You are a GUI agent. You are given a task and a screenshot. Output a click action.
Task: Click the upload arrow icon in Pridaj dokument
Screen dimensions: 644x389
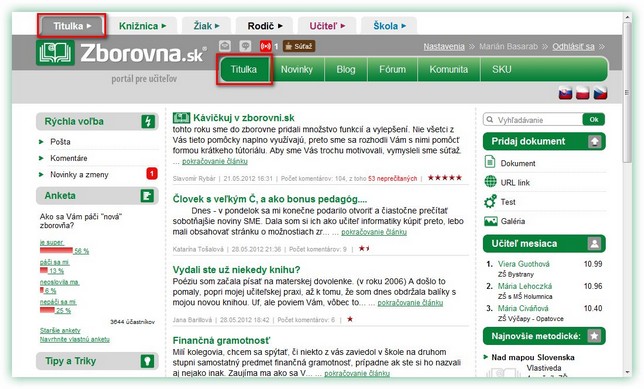[x=595, y=141]
